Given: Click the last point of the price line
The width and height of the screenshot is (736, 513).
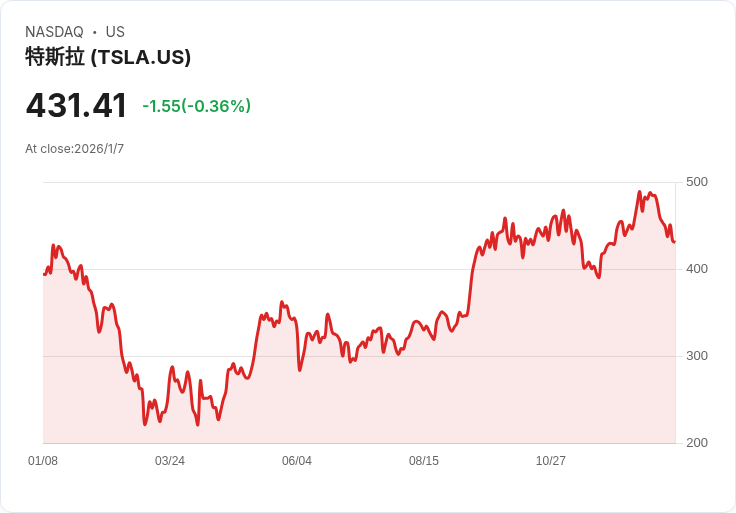Looking at the screenshot, I should 674,241.
